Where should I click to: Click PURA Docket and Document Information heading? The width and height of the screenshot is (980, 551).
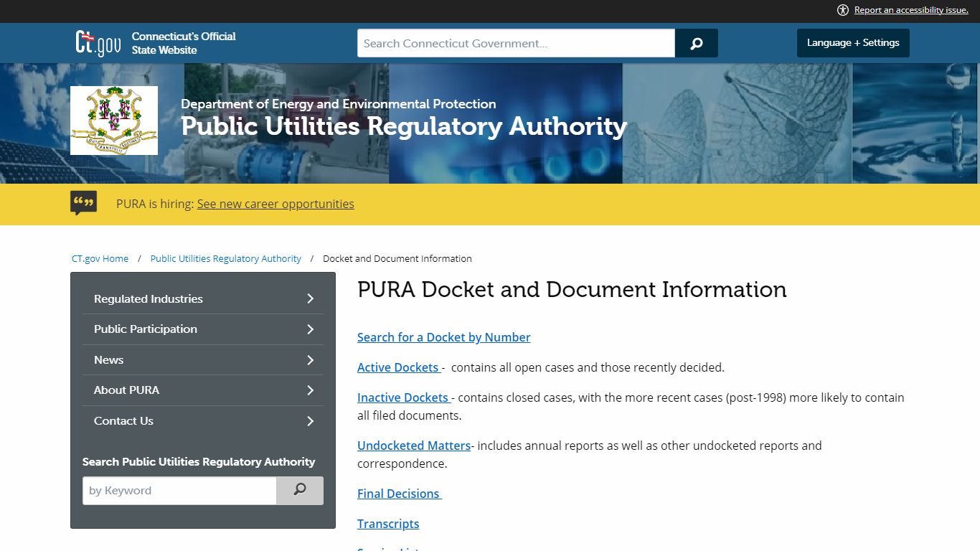pos(572,290)
